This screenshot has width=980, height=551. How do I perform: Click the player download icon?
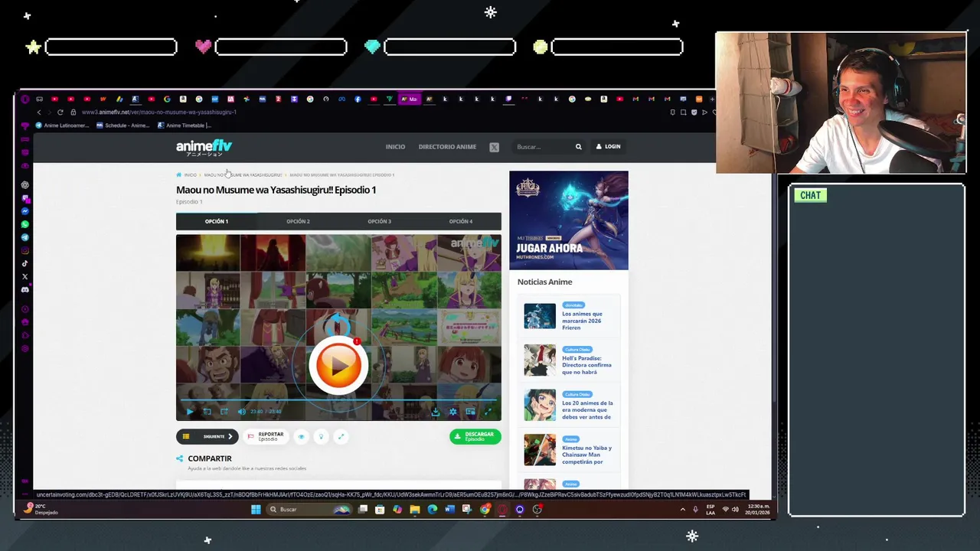[x=435, y=412]
